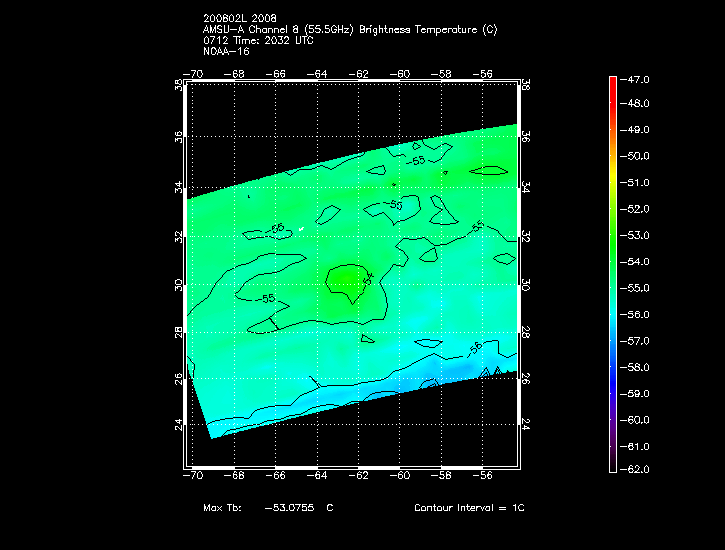Pick the green color bar segment beside -53.0

click(612, 235)
